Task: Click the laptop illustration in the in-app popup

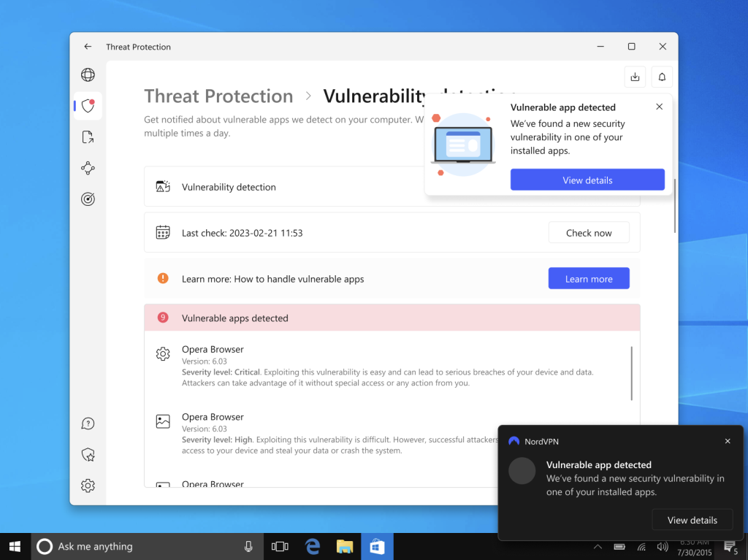Action: (x=462, y=144)
